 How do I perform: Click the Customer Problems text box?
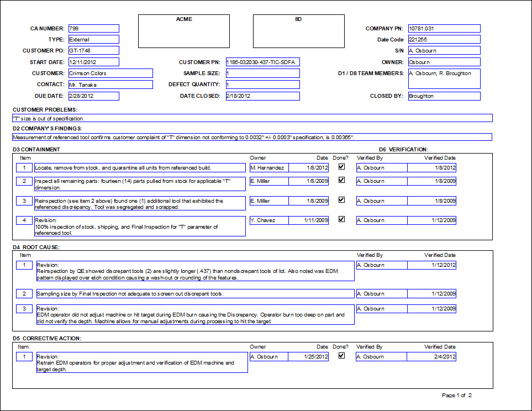(252, 118)
